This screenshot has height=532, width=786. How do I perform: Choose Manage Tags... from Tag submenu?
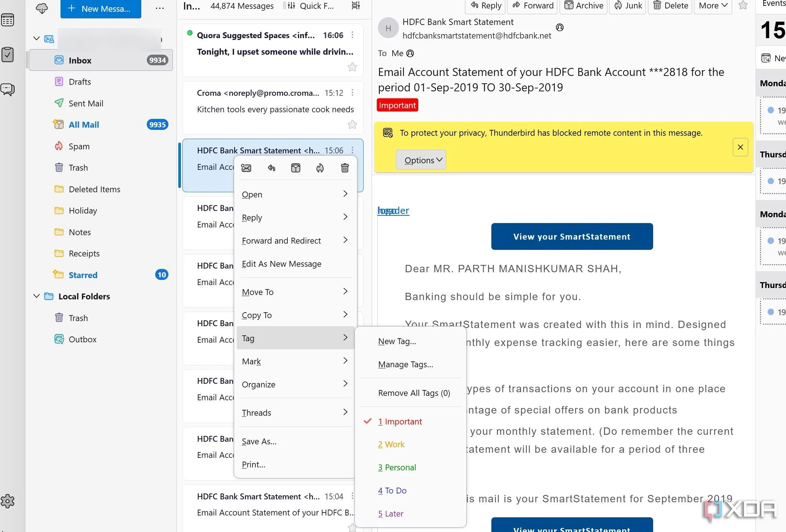(x=405, y=364)
